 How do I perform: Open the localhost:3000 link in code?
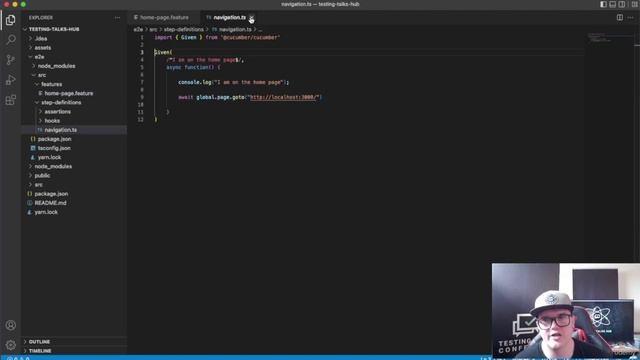coord(284,97)
